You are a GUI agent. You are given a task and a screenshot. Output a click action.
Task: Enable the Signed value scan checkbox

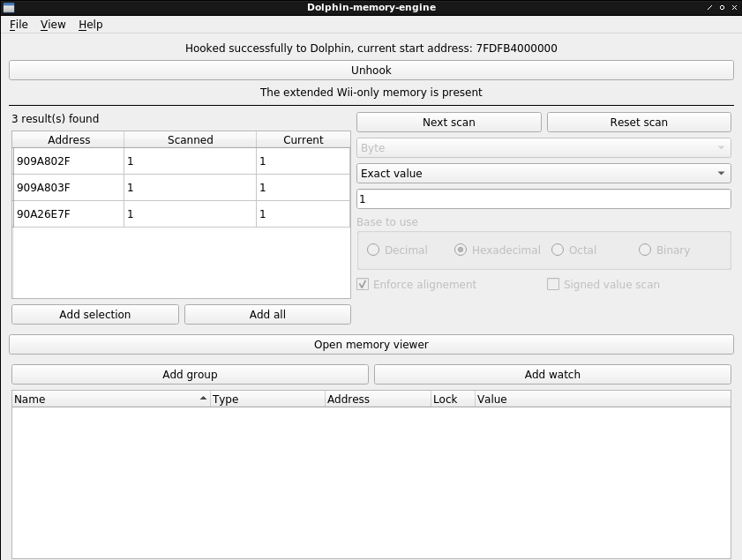click(603, 284)
